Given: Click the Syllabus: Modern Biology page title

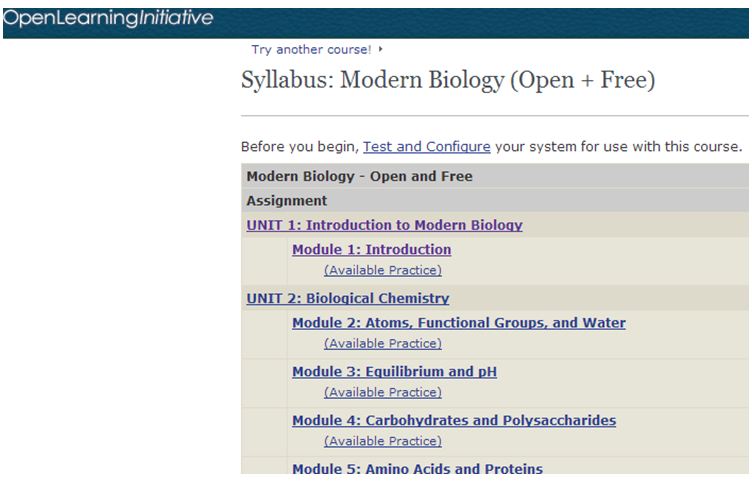Looking at the screenshot, I should pos(448,80).
